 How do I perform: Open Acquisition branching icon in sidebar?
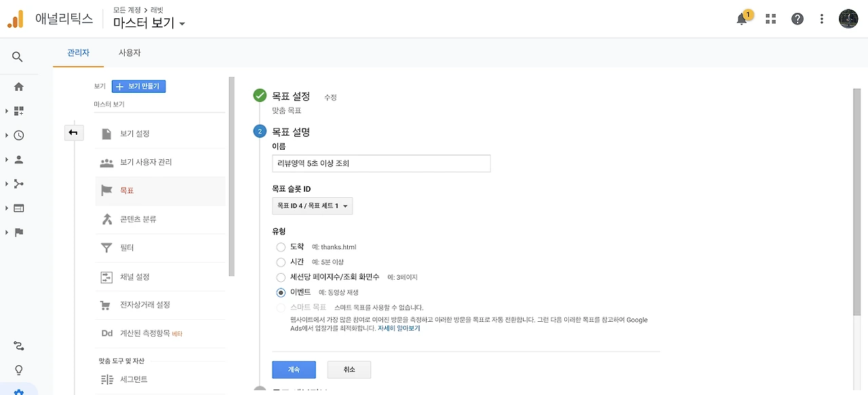click(x=19, y=184)
